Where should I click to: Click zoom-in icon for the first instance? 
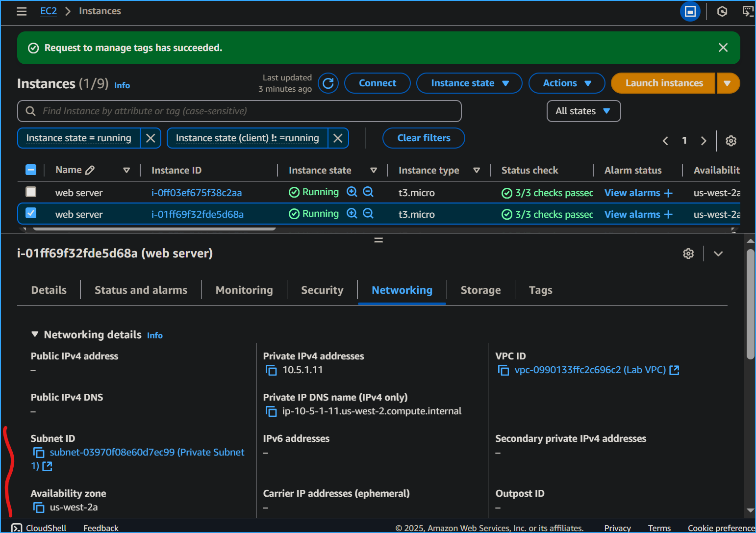point(352,192)
